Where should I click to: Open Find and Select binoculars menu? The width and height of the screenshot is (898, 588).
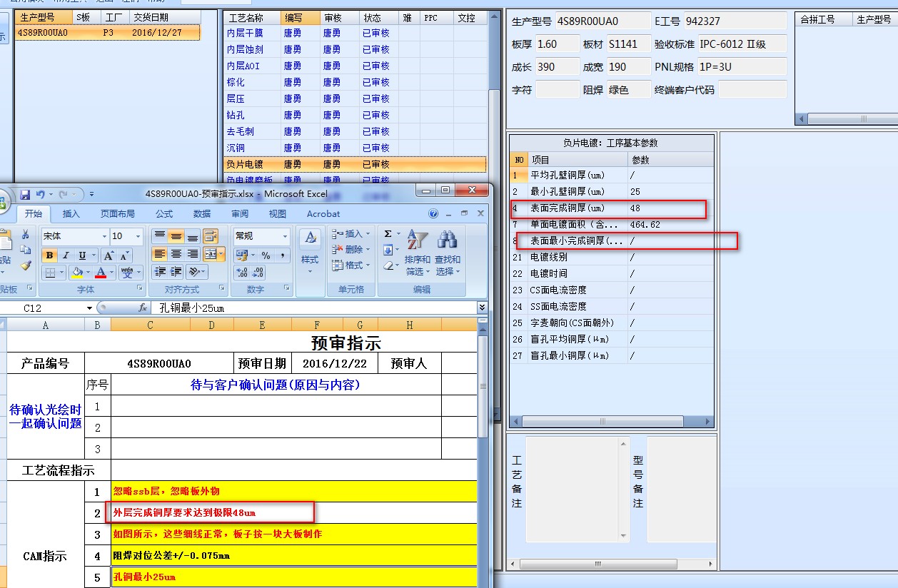(448, 252)
